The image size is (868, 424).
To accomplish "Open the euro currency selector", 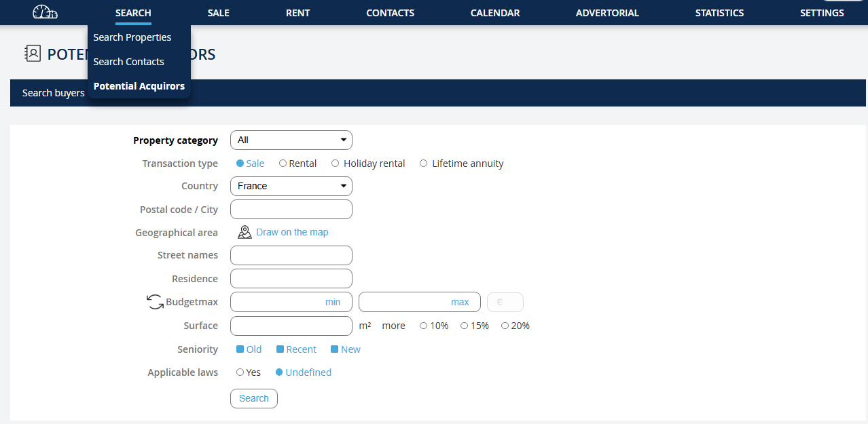I will [505, 302].
